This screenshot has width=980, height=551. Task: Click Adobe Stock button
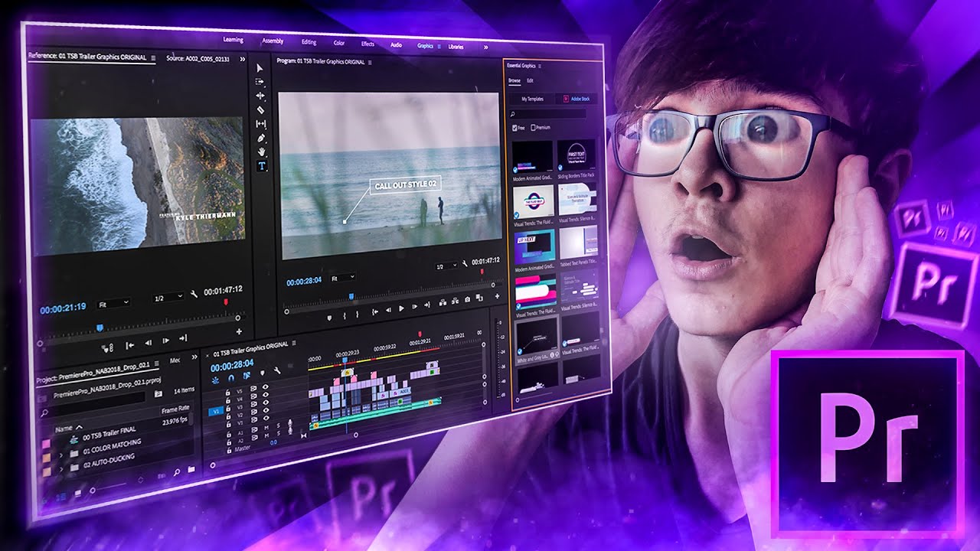(577, 99)
